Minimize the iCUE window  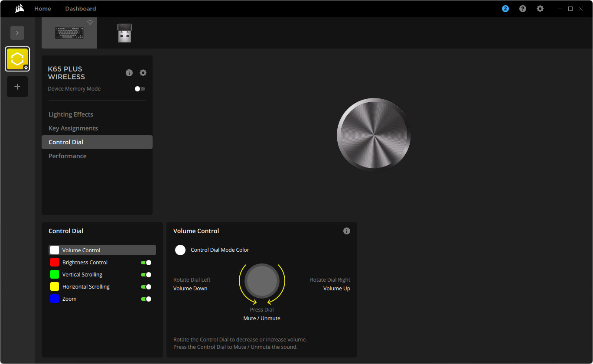coord(560,9)
